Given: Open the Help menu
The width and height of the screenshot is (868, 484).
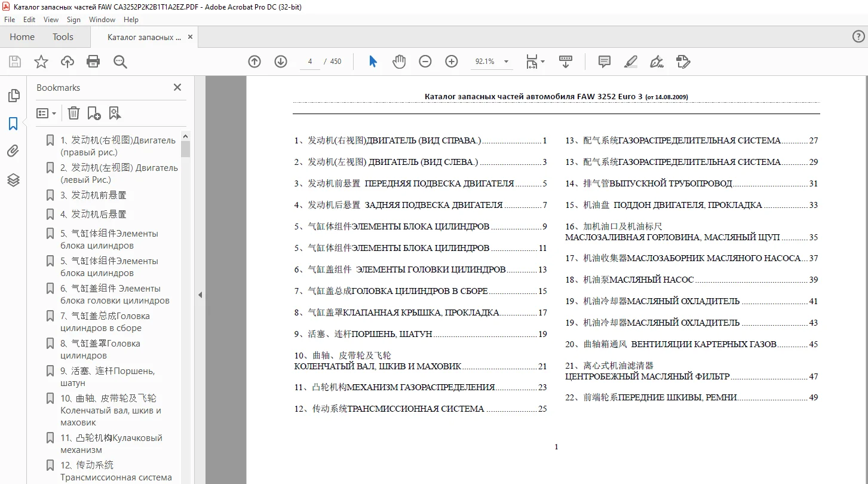Looking at the screenshot, I should (x=131, y=20).
